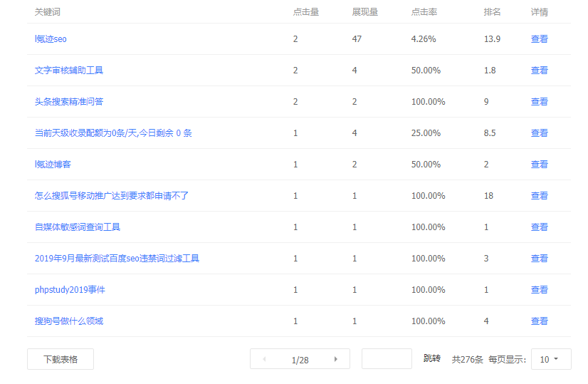Open keyword link 头条搜索精准问答

(x=69, y=102)
